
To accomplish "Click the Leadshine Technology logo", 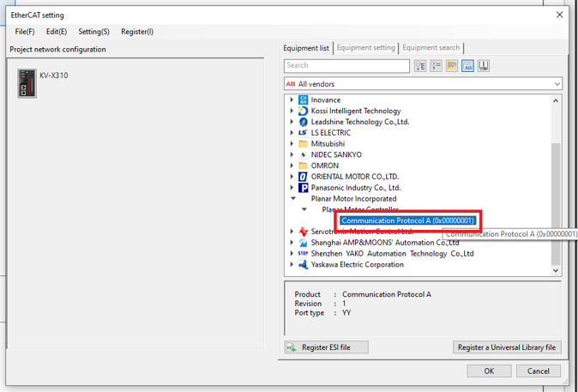I will tap(303, 122).
